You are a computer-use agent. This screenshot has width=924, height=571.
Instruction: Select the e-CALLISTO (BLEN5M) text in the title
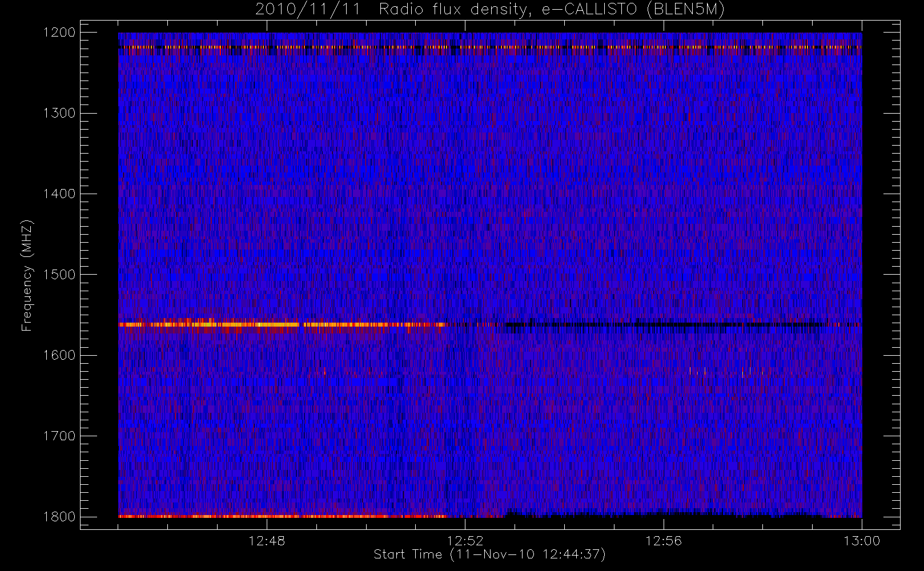tap(633, 9)
